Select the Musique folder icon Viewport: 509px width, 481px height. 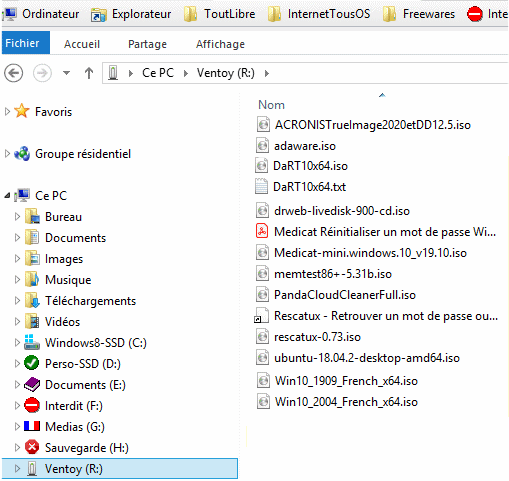(x=32, y=279)
